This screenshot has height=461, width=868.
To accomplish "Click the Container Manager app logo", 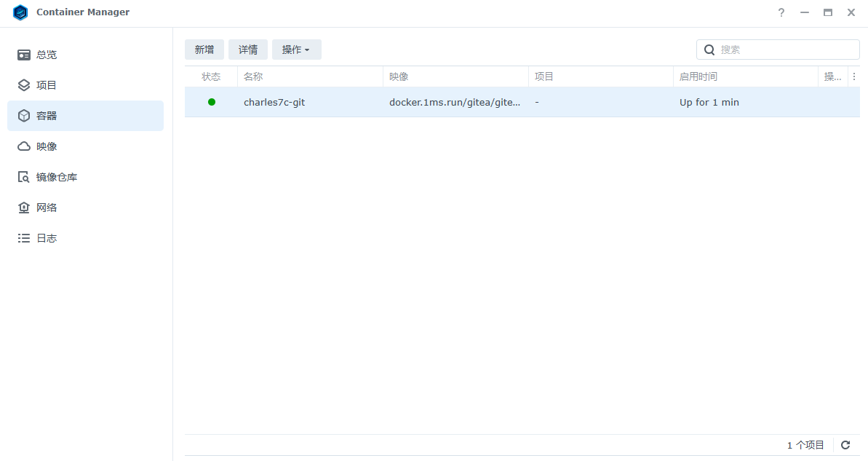I will (x=20, y=12).
